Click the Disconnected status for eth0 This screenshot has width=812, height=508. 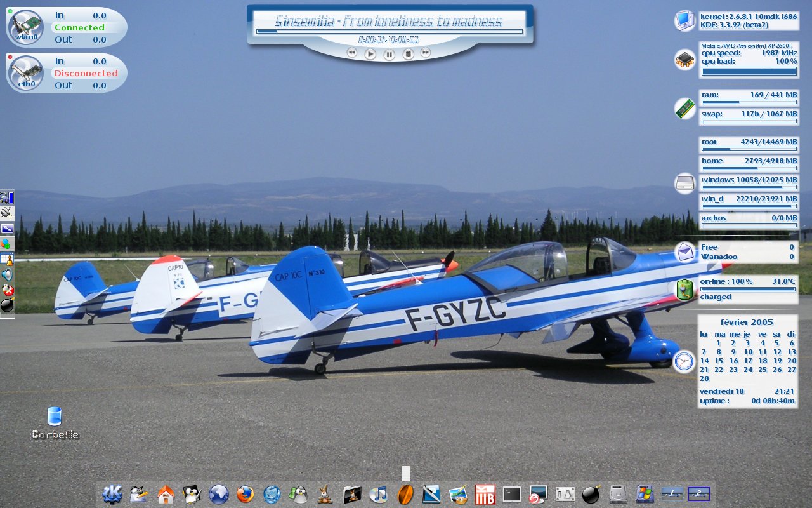pos(86,73)
